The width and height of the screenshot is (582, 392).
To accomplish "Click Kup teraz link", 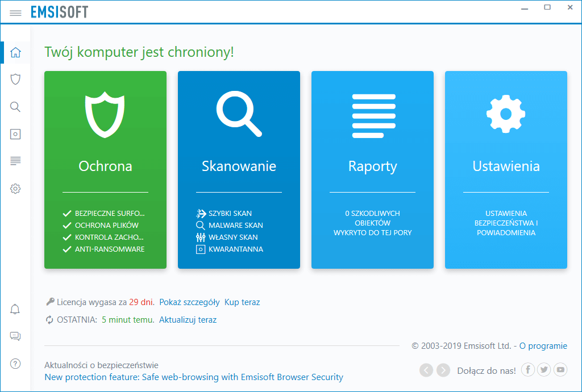I will pos(242,302).
